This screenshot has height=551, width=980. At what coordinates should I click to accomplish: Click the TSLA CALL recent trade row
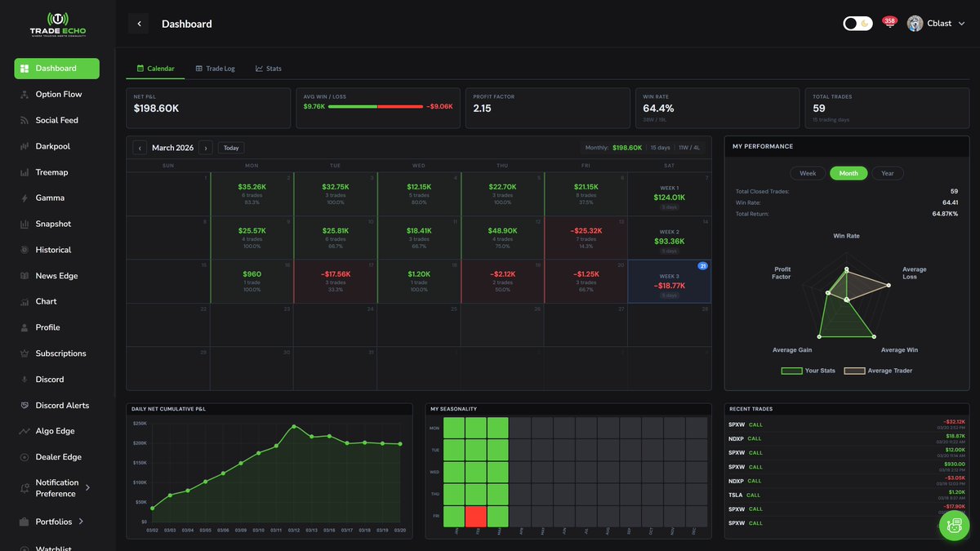(846, 495)
